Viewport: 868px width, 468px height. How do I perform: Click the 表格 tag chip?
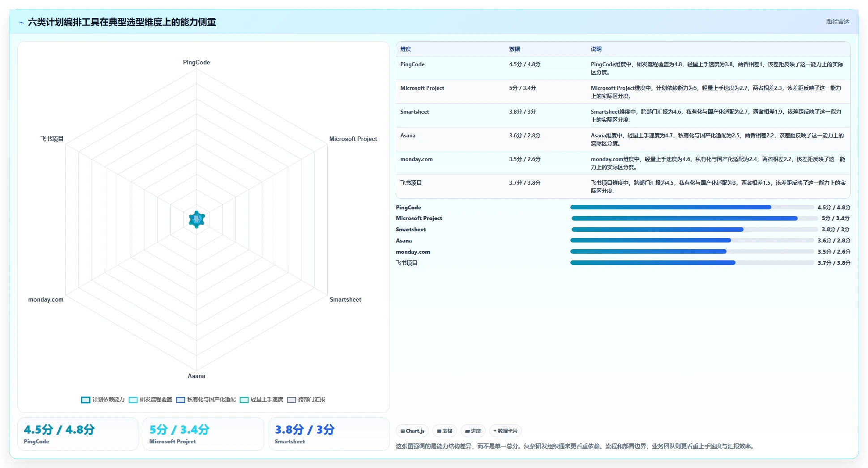click(445, 431)
